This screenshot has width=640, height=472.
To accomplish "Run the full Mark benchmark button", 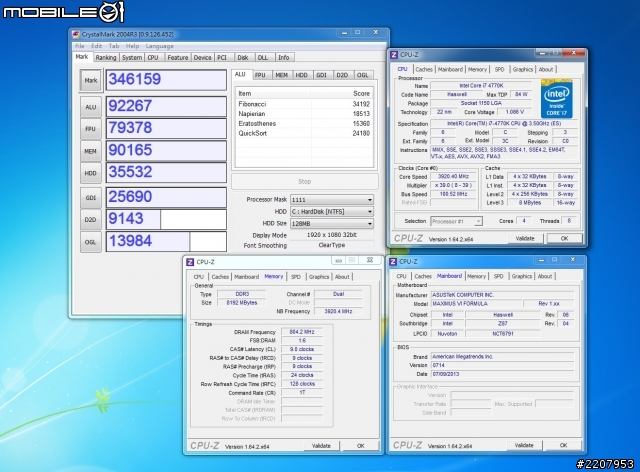I will click(91, 80).
